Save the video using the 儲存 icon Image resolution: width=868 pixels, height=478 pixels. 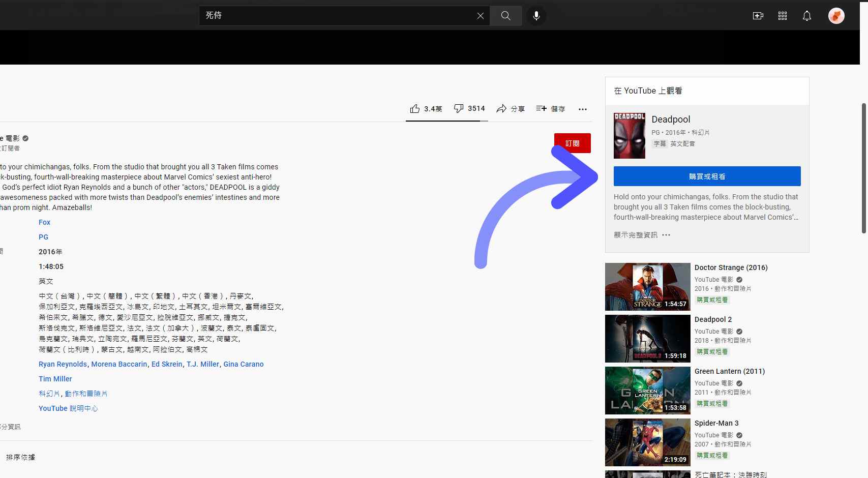click(551, 108)
